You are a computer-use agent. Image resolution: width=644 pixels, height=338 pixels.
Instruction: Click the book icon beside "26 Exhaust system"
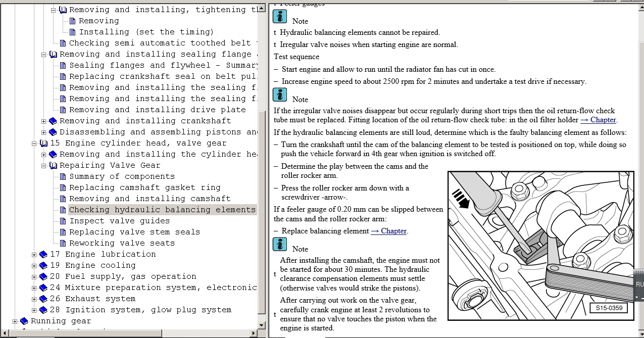pos(43,299)
